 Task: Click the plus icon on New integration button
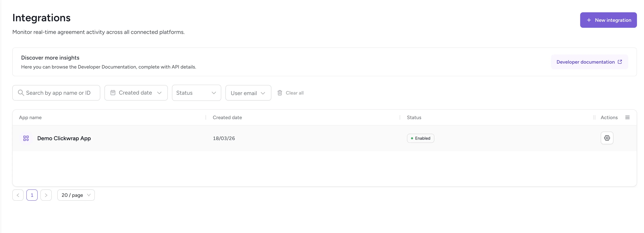[x=589, y=20]
